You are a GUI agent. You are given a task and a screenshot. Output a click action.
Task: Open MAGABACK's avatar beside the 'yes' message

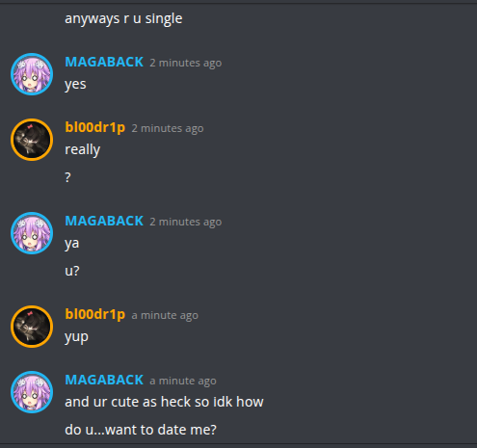[32, 74]
